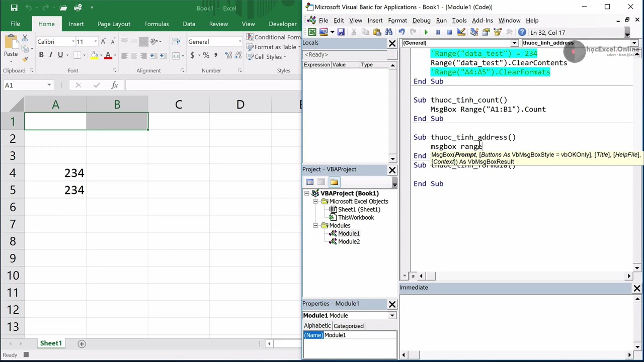Click the View Microsoft Excel icon in VBA toolbar
Image resolution: width=644 pixels, height=362 pixels.
click(x=312, y=32)
